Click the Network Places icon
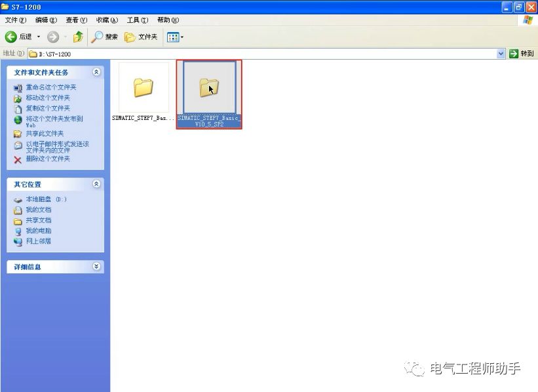This screenshot has height=392, width=538. click(x=18, y=242)
